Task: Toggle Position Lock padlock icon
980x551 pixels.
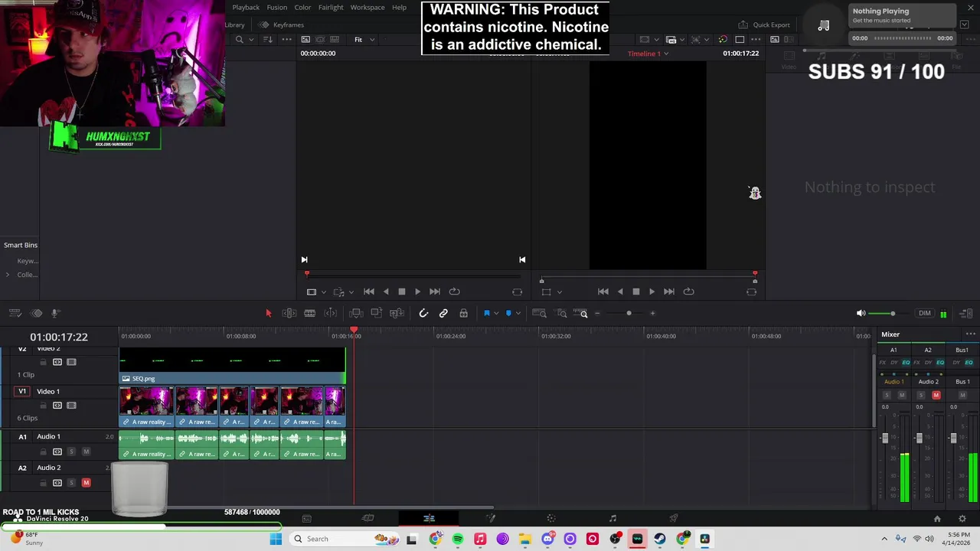Action: tap(463, 313)
